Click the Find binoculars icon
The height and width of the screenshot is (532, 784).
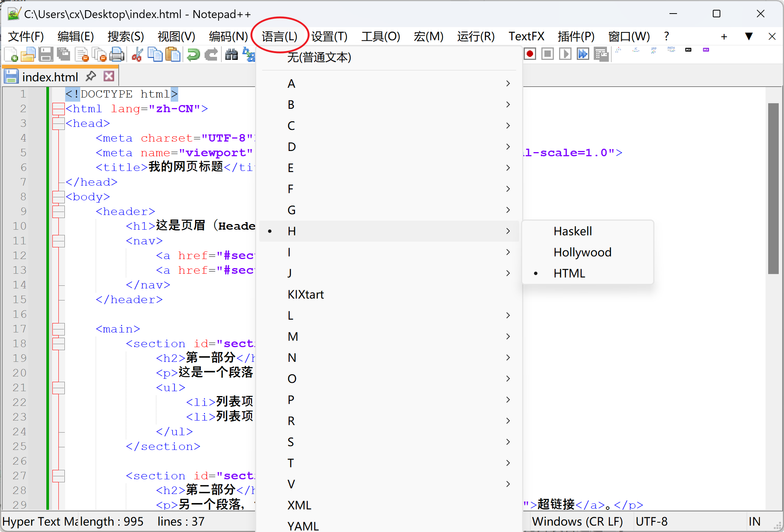231,55
